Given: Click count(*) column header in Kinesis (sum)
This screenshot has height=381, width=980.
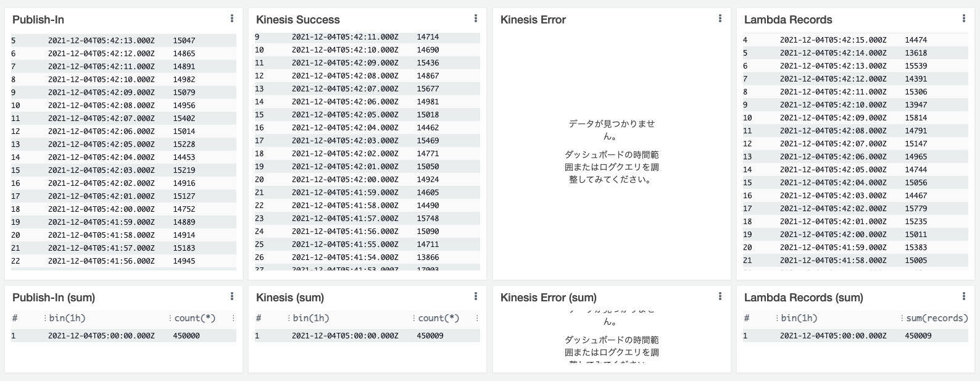Looking at the screenshot, I should (438, 318).
